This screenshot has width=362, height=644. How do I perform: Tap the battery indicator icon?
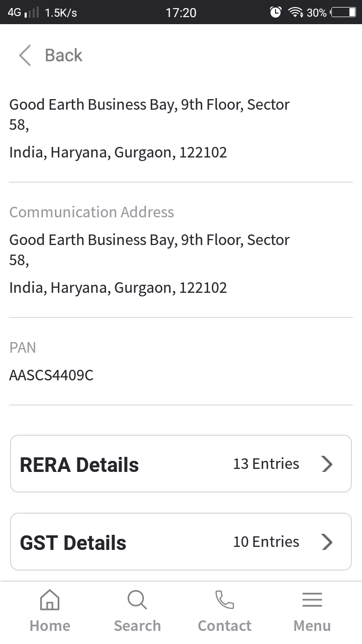pos(343,13)
